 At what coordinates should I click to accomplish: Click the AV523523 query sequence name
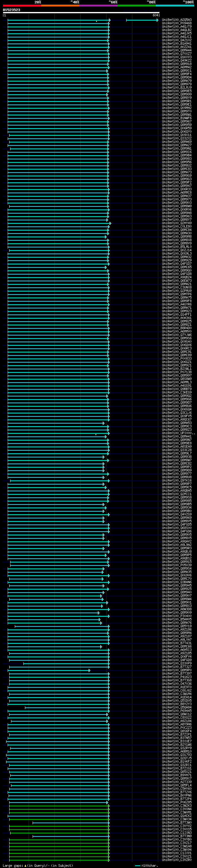pos(11,10)
